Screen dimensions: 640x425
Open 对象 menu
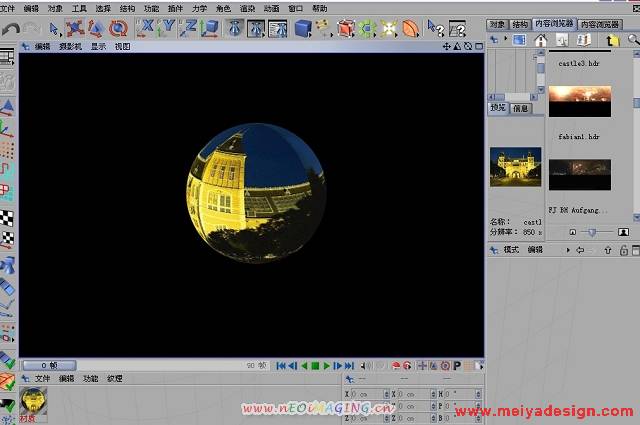55,8
